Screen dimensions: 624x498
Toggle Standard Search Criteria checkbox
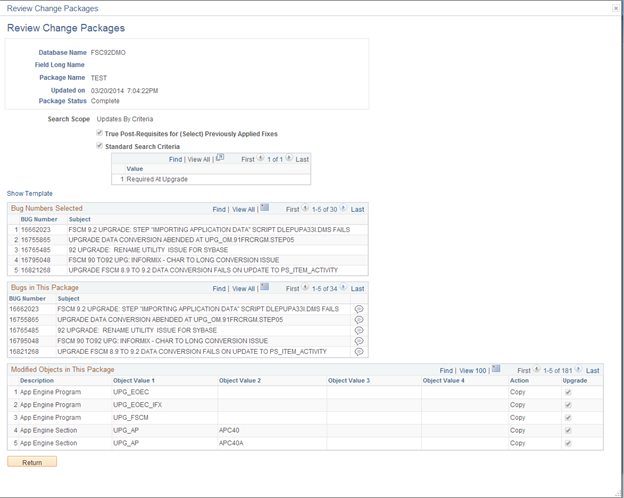(99, 146)
